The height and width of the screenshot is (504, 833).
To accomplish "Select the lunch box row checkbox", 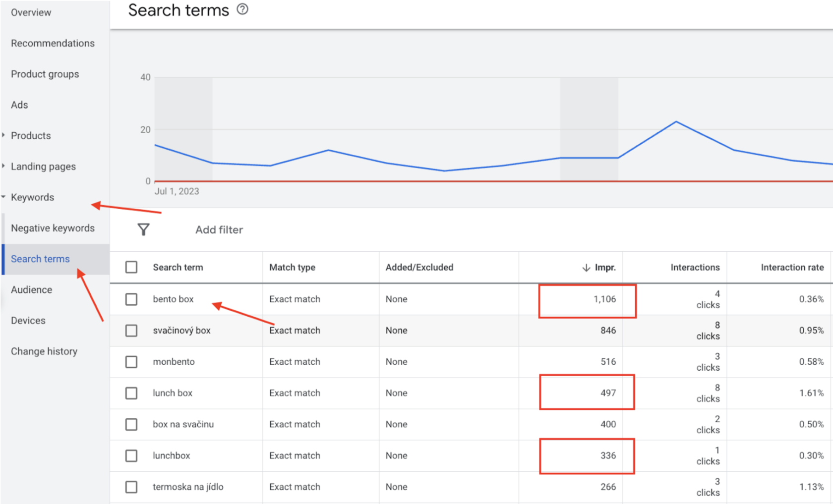I will tap(131, 393).
